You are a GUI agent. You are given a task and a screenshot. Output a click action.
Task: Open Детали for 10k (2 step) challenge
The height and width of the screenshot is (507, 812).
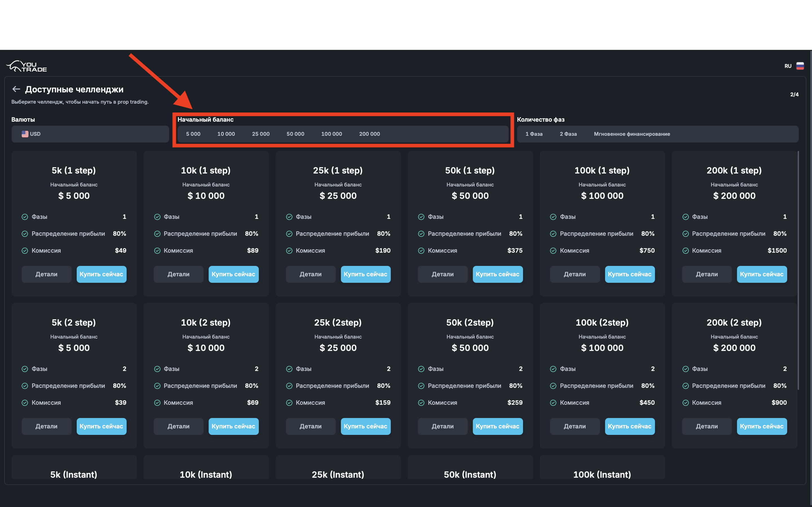pos(178,426)
